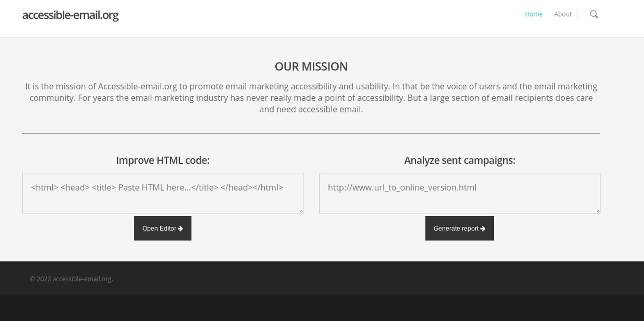644x321 pixels.
Task: Click the Open Editor button
Action: point(163,228)
